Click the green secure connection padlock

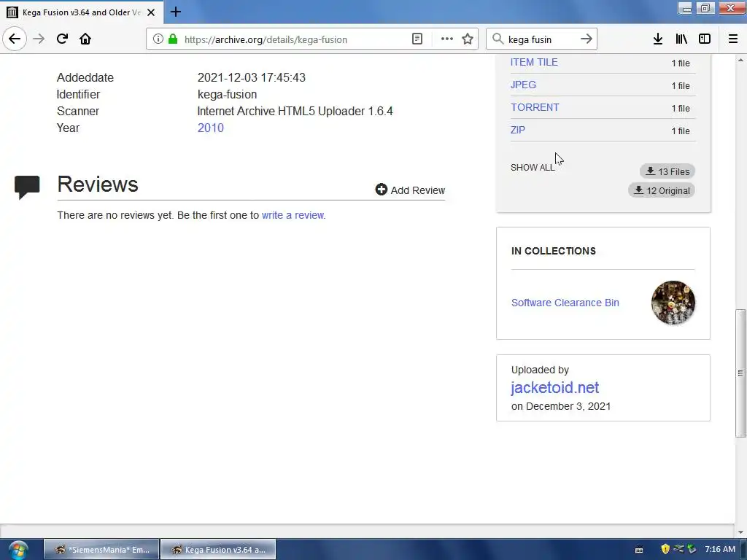[x=173, y=39]
